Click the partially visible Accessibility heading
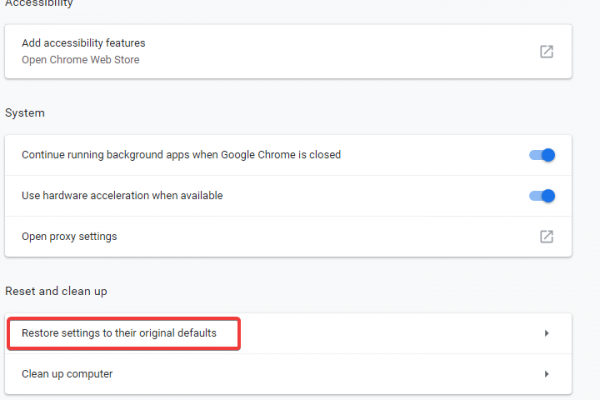Screen dimensions: 600x400 (39, 3)
